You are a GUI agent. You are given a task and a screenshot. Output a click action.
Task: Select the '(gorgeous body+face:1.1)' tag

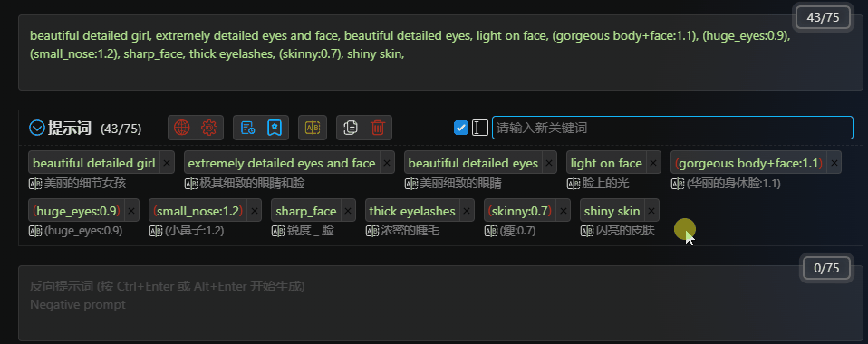point(749,163)
